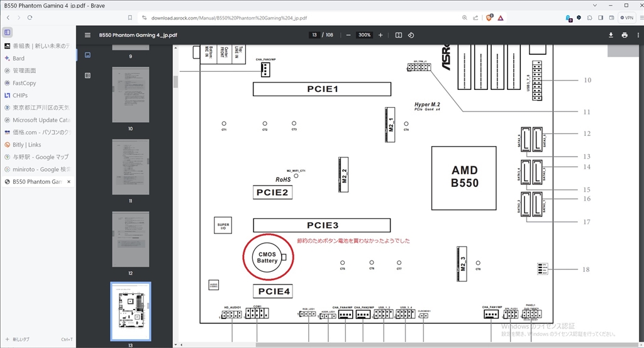Image resolution: width=644 pixels, height=348 pixels.
Task: Open the tab search chevron dropdown
Action: point(595,5)
